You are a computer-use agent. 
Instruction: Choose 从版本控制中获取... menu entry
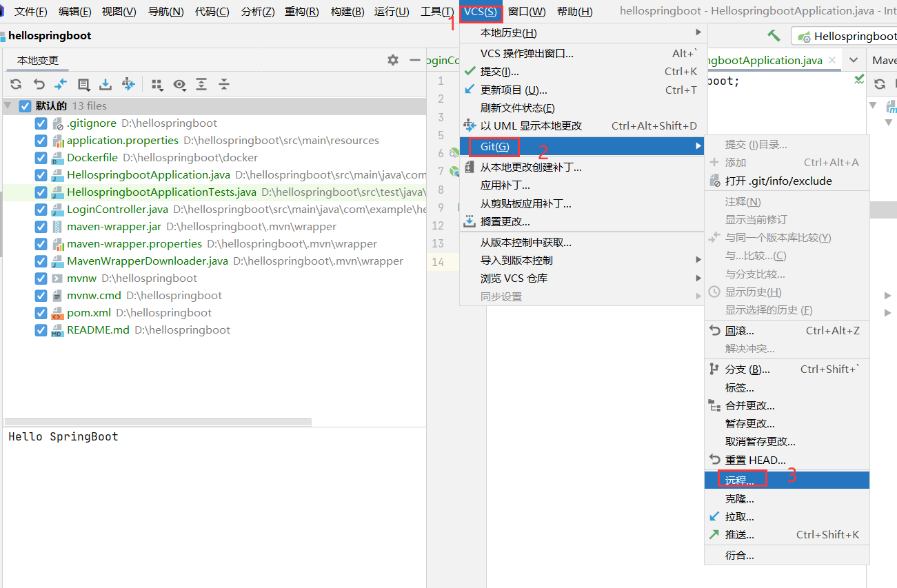[583, 242]
